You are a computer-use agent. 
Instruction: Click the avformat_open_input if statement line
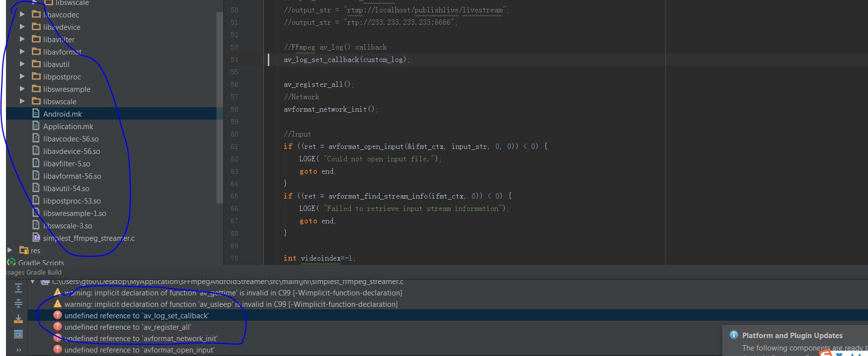(x=415, y=146)
